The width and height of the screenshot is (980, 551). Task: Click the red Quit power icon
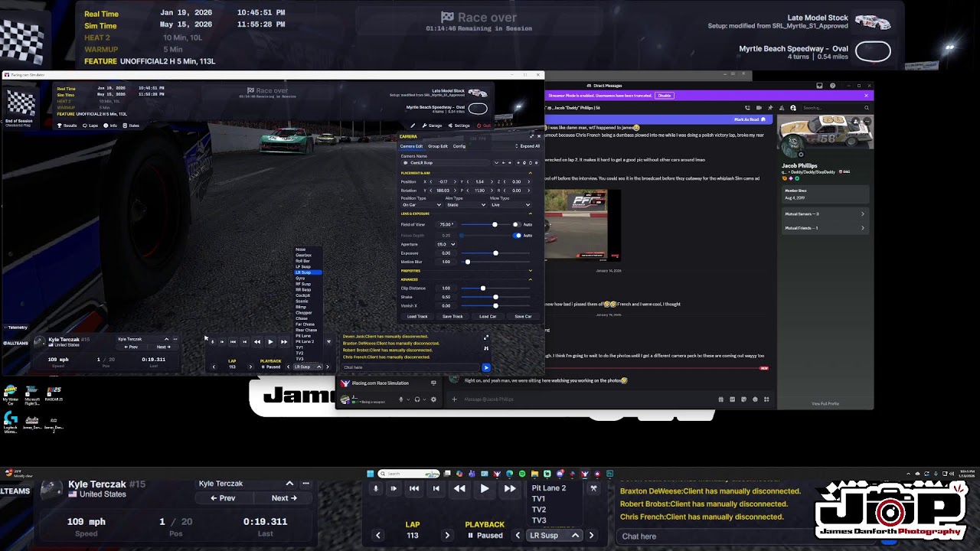coord(485,126)
